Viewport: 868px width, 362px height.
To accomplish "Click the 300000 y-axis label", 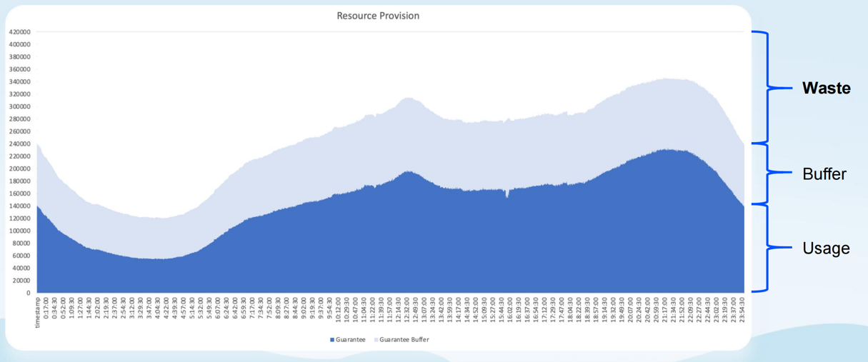I will [19, 106].
